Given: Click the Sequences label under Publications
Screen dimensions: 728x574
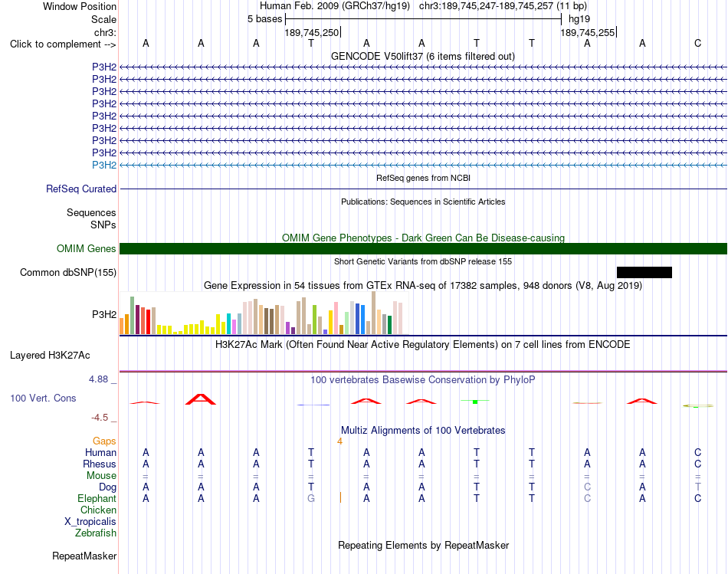Looking at the screenshot, I should pyautogui.click(x=91, y=213).
